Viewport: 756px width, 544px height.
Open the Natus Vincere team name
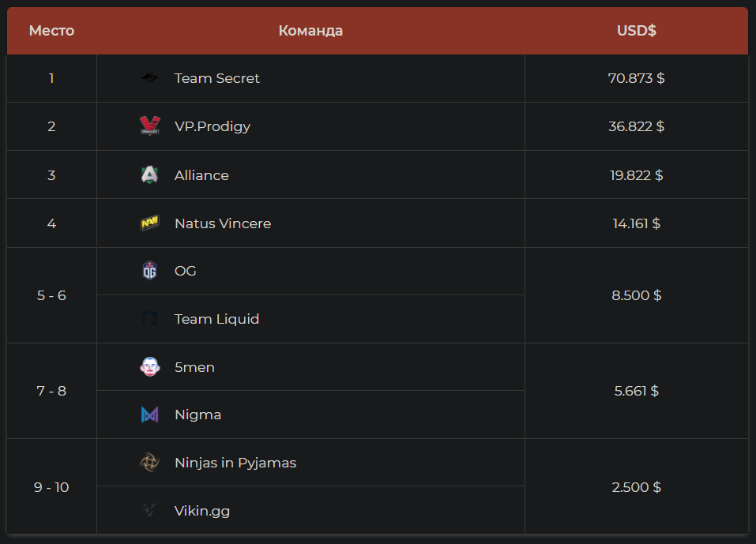click(x=223, y=223)
